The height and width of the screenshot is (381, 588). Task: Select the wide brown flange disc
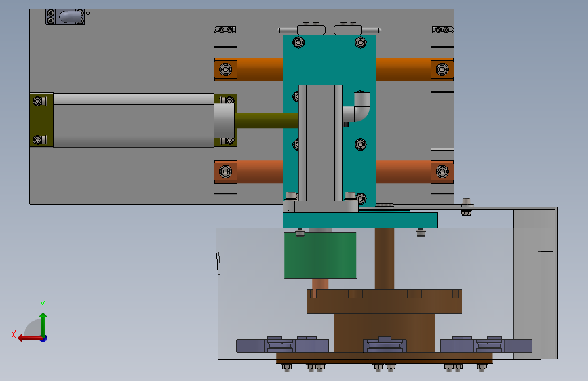[385, 302]
